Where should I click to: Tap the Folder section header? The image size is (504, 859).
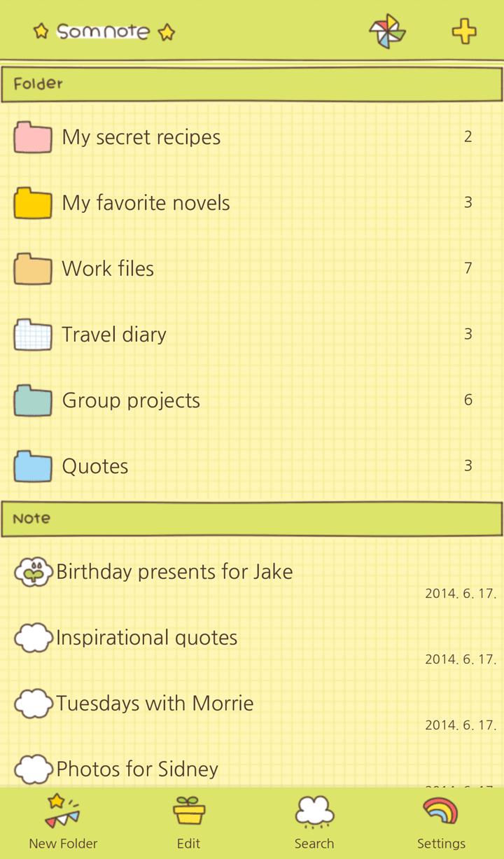(252, 84)
